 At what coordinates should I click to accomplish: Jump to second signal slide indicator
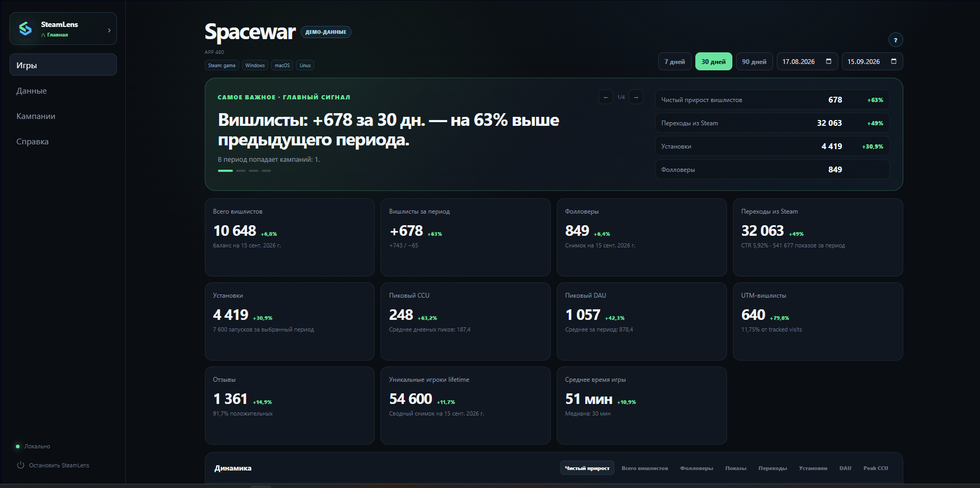point(241,171)
